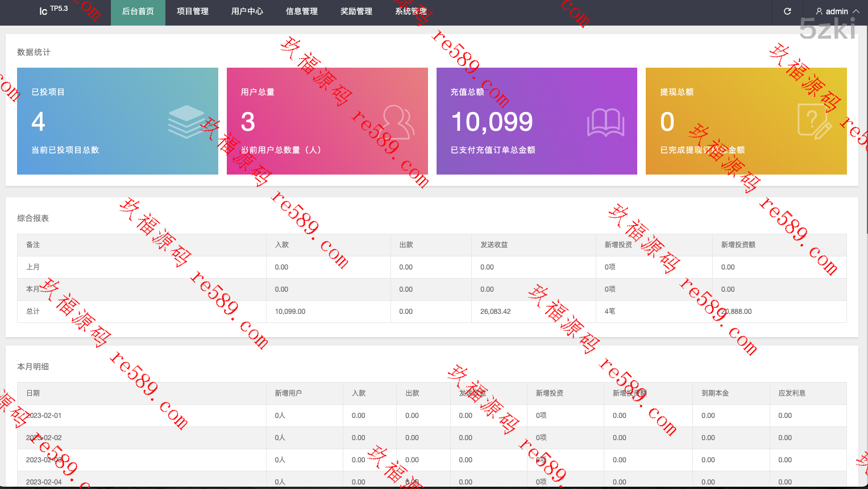Select the 充值总额 value 10,099
Screen dimensions: 868x489
(492, 122)
